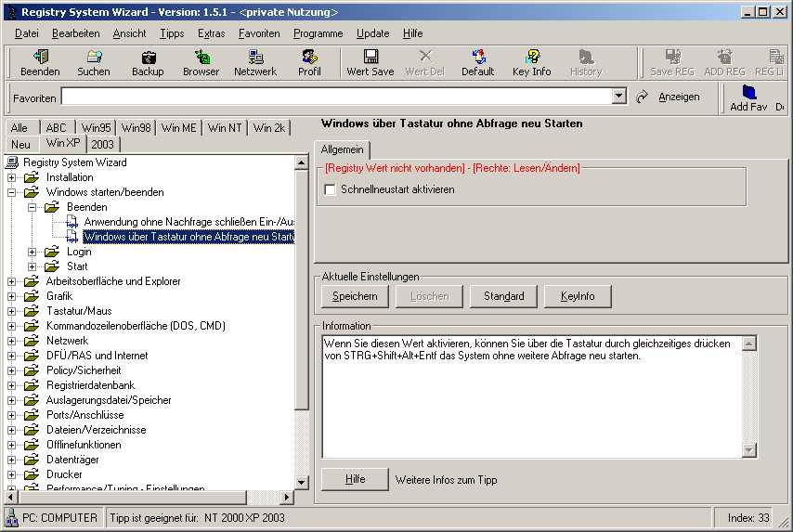Restore values with Default toolbar icon
This screenshot has width=793, height=532.
pos(478,57)
